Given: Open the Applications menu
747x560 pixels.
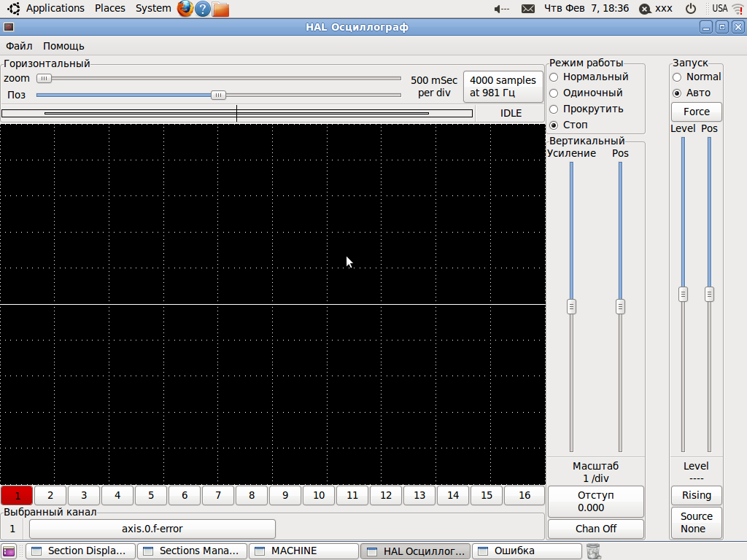Looking at the screenshot, I should click(55, 9).
